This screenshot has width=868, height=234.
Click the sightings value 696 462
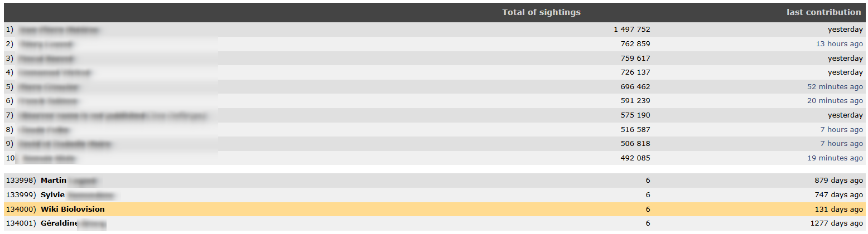click(x=635, y=87)
